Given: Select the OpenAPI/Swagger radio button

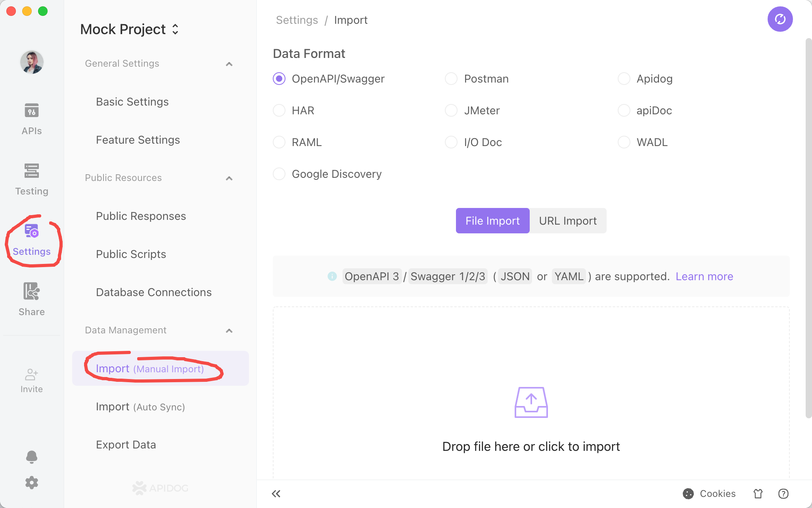Looking at the screenshot, I should pos(278,79).
